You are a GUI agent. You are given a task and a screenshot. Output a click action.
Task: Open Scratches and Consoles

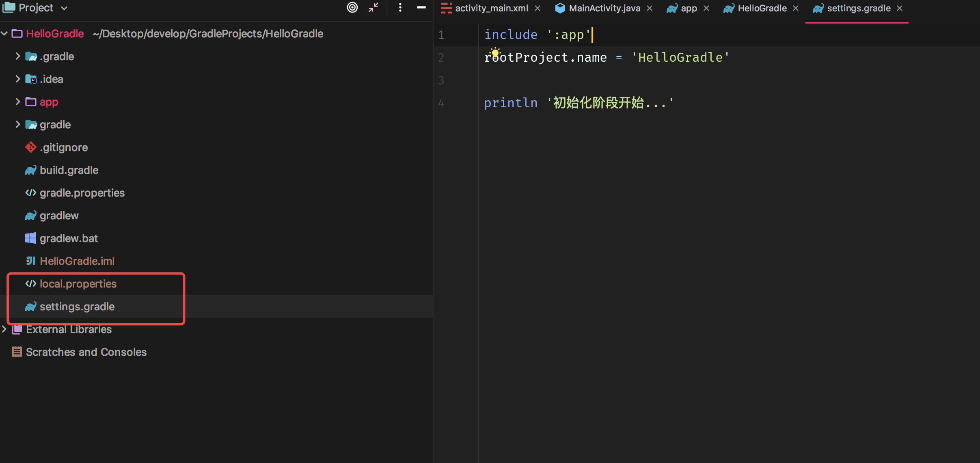coord(86,352)
